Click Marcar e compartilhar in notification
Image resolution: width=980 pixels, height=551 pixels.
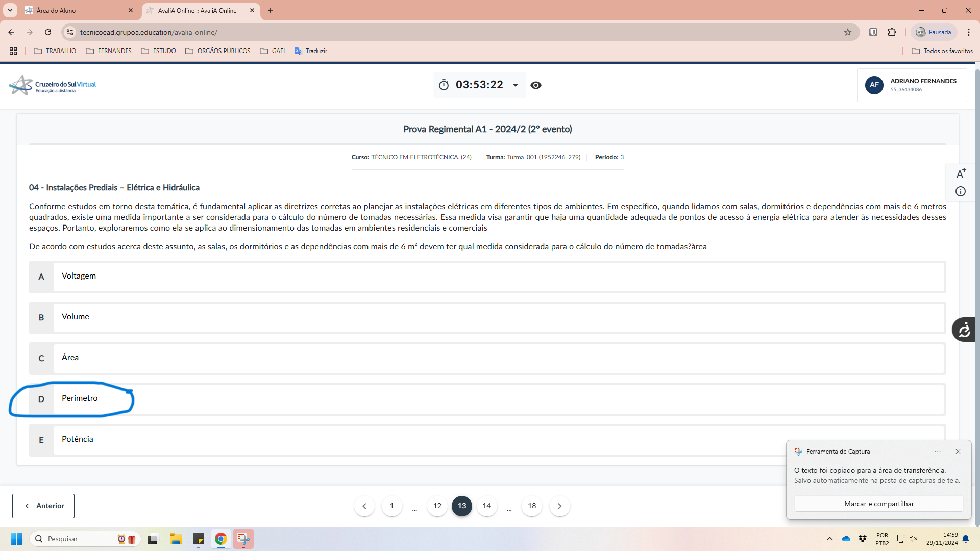pyautogui.click(x=878, y=504)
